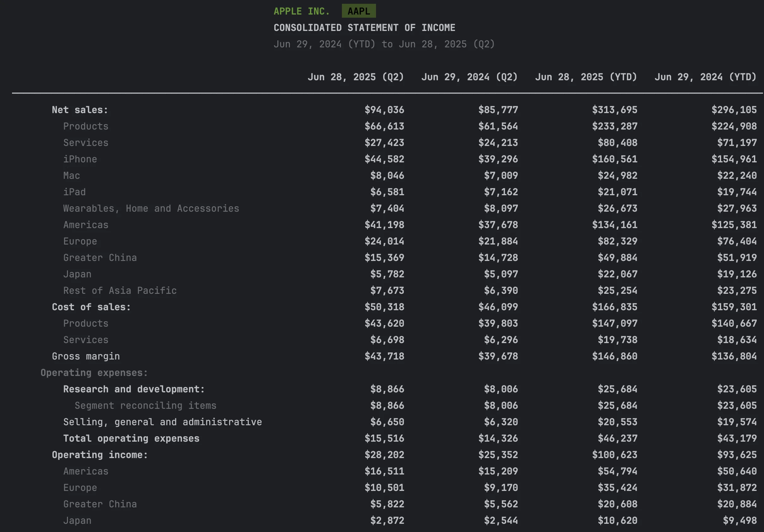The height and width of the screenshot is (532, 764).
Task: Select the Jun 28, 2025 (Q2) column header
Action: (356, 77)
